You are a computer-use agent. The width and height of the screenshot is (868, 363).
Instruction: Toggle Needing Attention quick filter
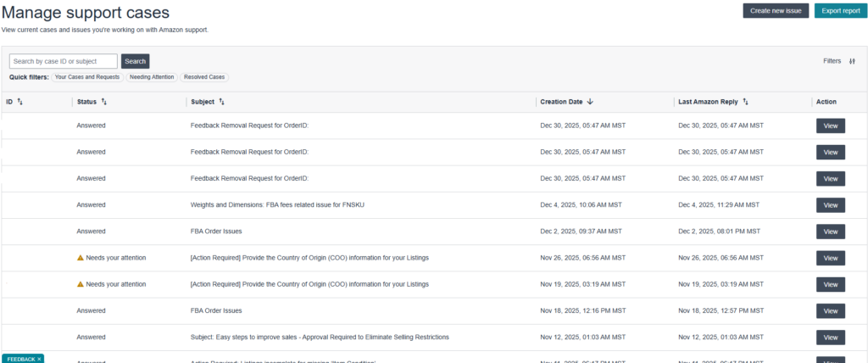(x=152, y=77)
